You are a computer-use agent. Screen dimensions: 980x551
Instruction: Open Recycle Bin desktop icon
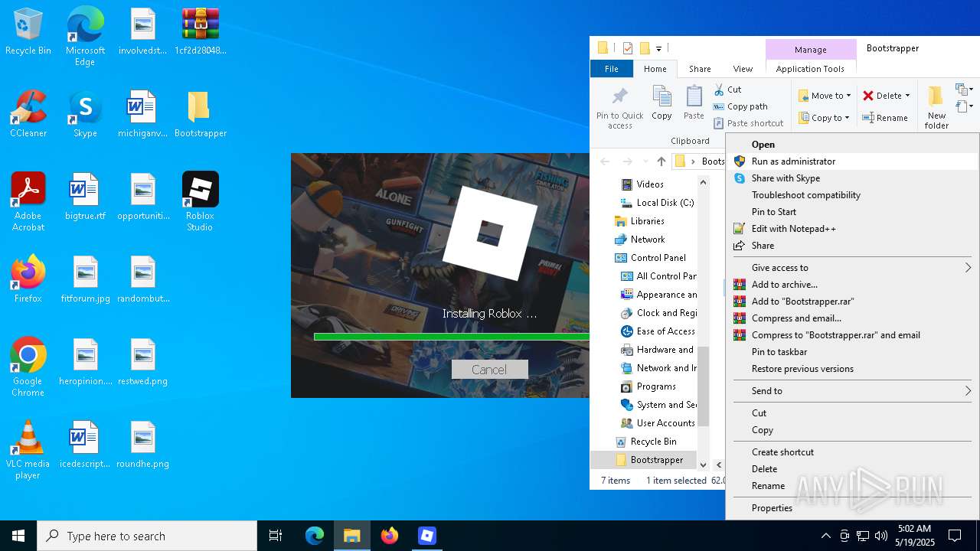click(28, 31)
